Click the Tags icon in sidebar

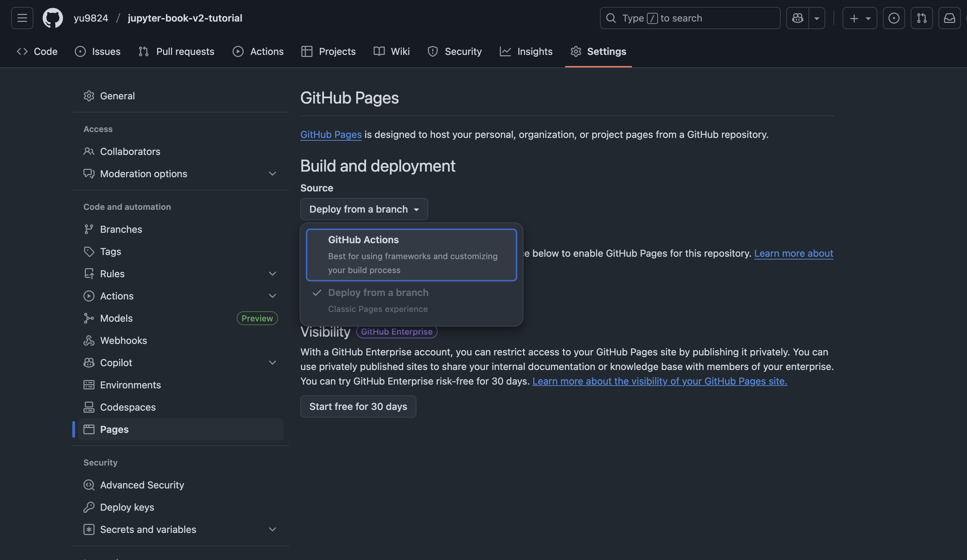(x=89, y=252)
